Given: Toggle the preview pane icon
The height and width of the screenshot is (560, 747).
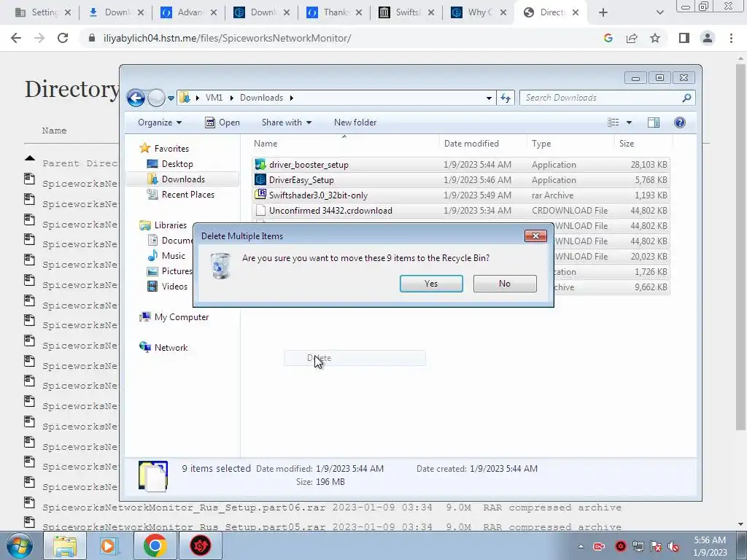Looking at the screenshot, I should coord(654,122).
